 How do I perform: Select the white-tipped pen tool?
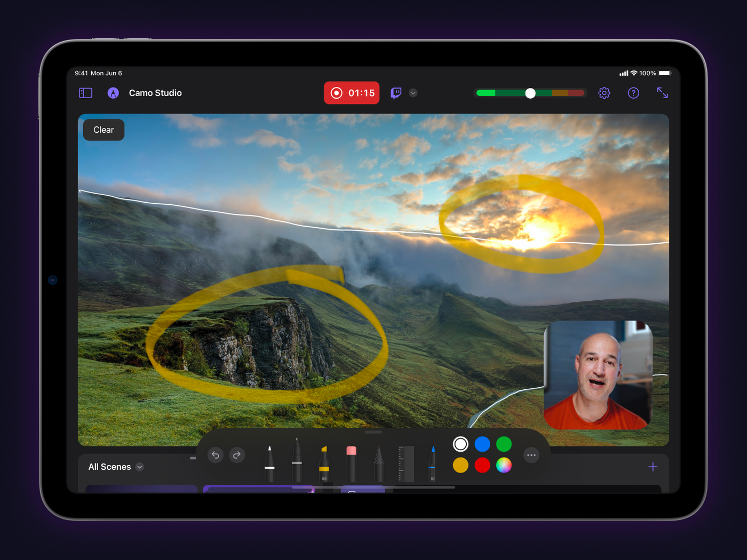point(269,463)
